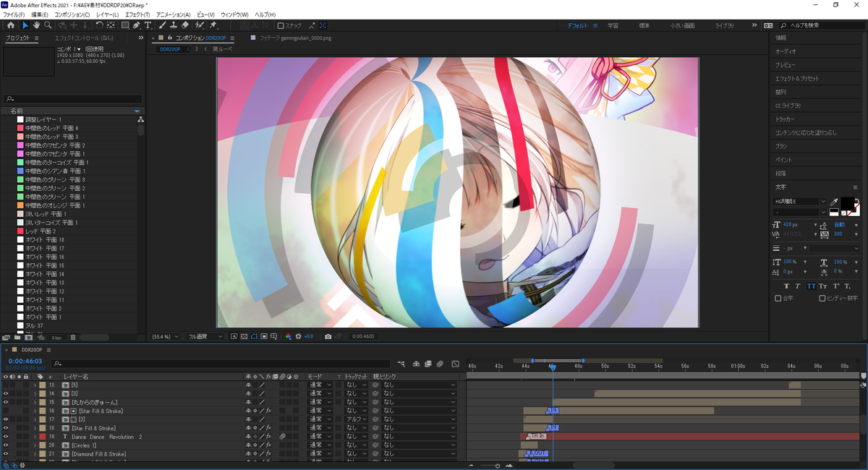Image resolution: width=868 pixels, height=470 pixels.
Task: Select the Pen tool
Action: click(137, 25)
